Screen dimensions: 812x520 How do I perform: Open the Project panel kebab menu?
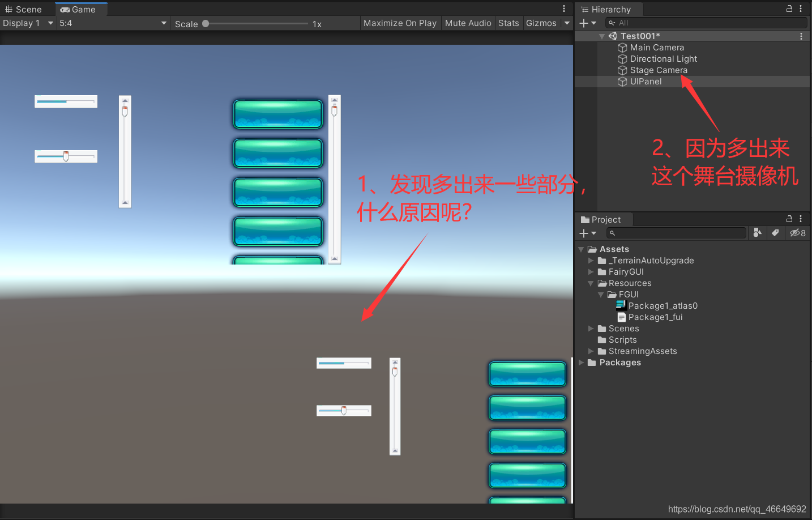[x=801, y=219]
